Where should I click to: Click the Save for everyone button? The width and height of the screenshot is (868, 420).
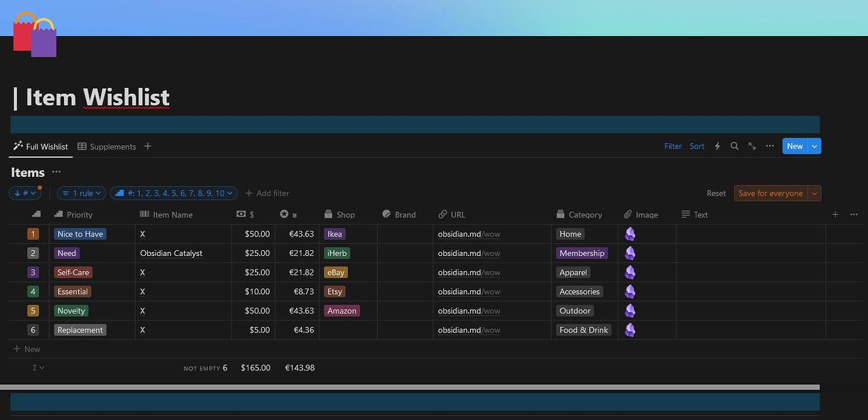point(772,193)
